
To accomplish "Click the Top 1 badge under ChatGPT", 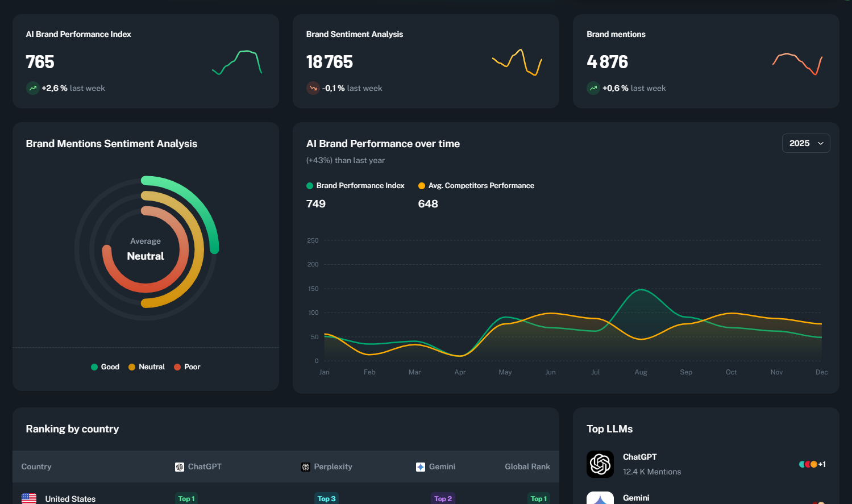I will [x=186, y=498].
